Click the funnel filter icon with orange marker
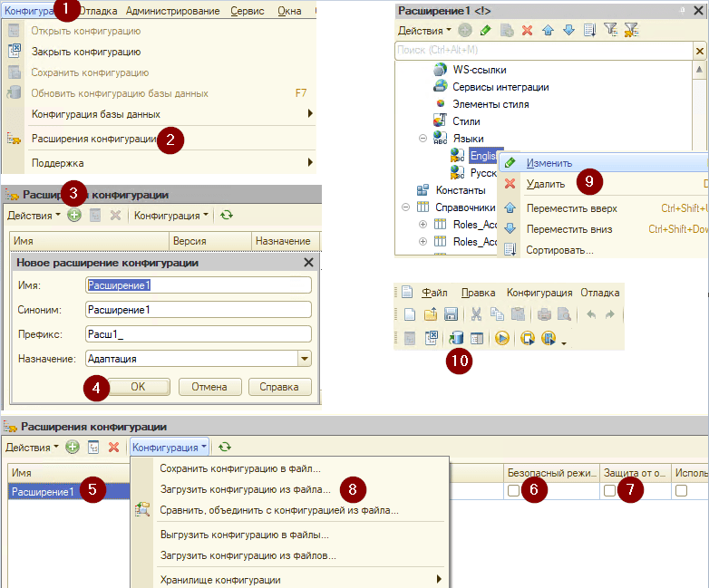This screenshot has height=588, width=709. point(631,30)
